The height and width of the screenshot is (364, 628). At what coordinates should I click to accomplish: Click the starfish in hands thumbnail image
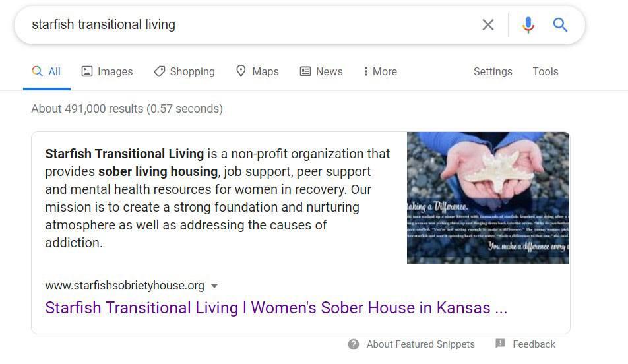coord(488,198)
